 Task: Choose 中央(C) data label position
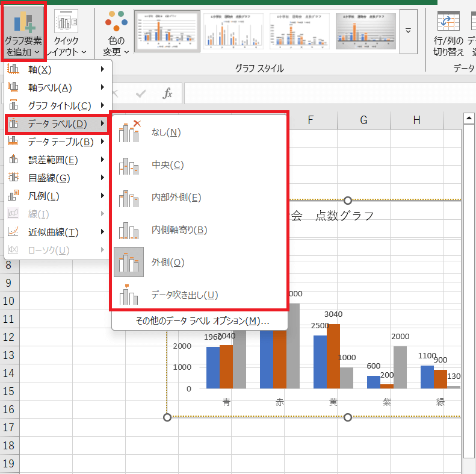pos(200,164)
